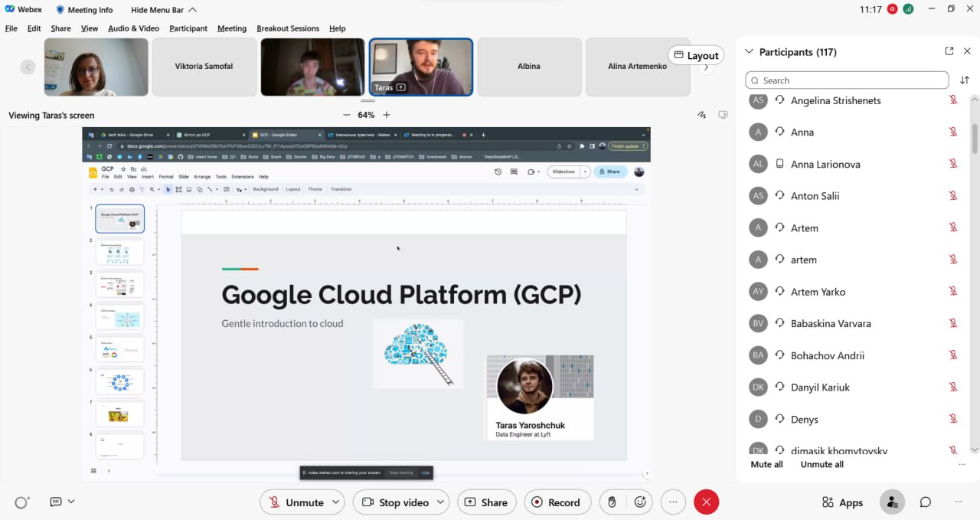Image resolution: width=980 pixels, height=520 pixels.
Task: Open the Help menu
Action: tap(338, 28)
